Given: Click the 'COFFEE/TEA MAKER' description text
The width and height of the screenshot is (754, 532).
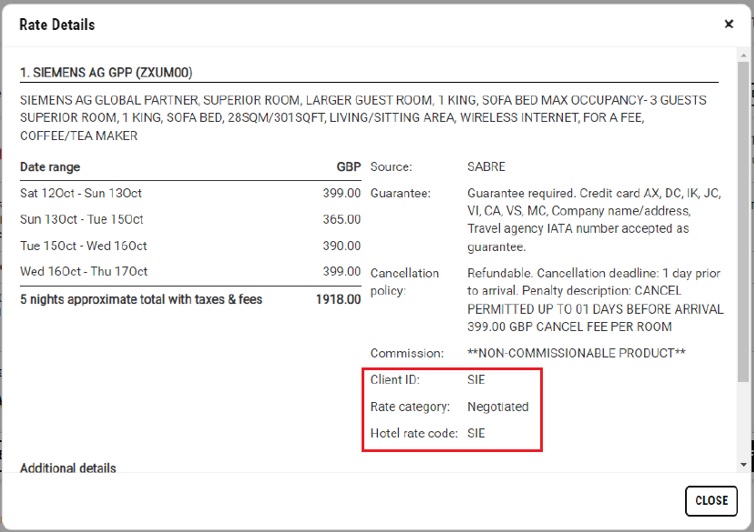Looking at the screenshot, I should (x=79, y=136).
